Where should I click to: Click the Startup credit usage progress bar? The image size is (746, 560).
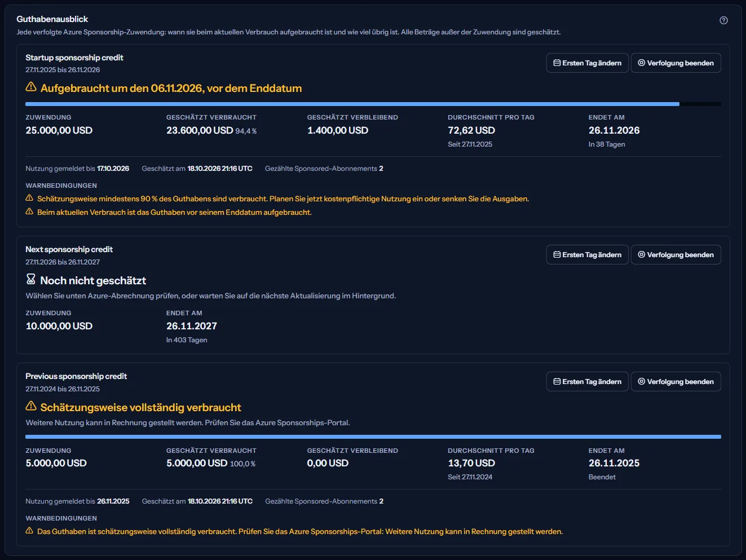tap(373, 104)
